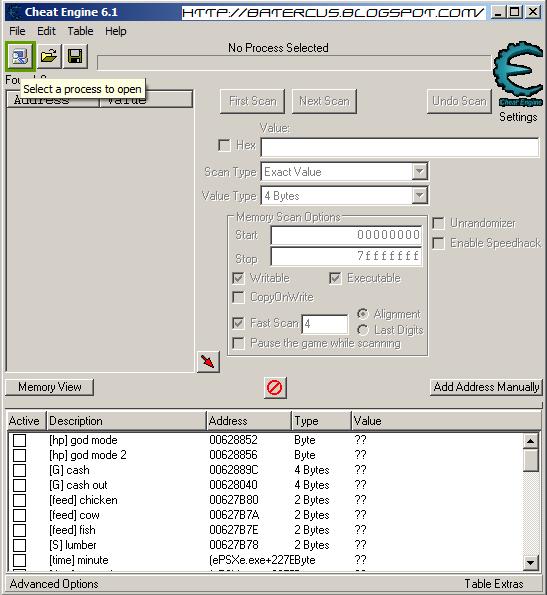Select the Alignment radio button
This screenshot has height=595, width=547.
pos(363,314)
